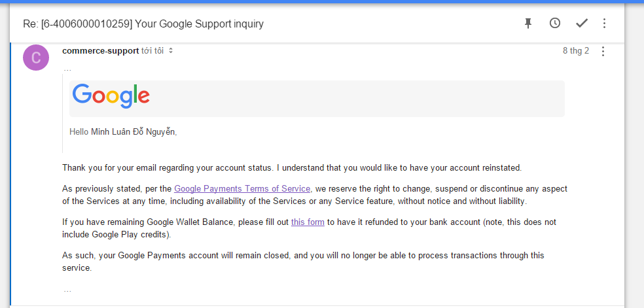This screenshot has height=308, width=644.
Task: Open the thread's more options menu
Action: click(604, 24)
